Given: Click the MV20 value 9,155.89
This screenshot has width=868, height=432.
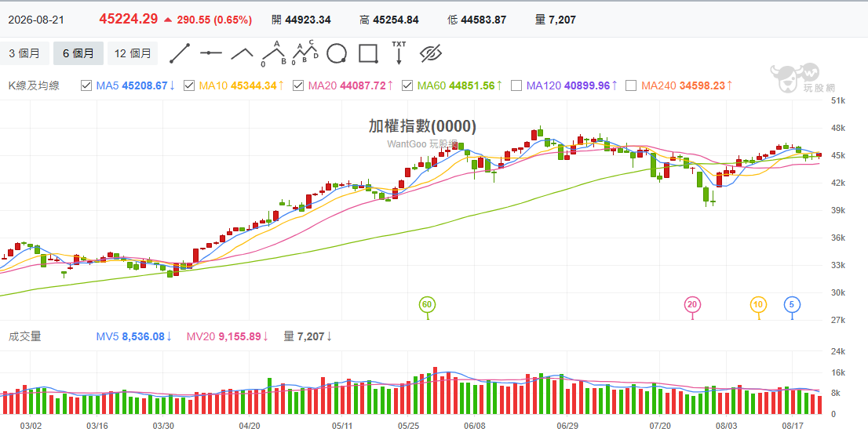Looking at the screenshot, I should [239, 336].
